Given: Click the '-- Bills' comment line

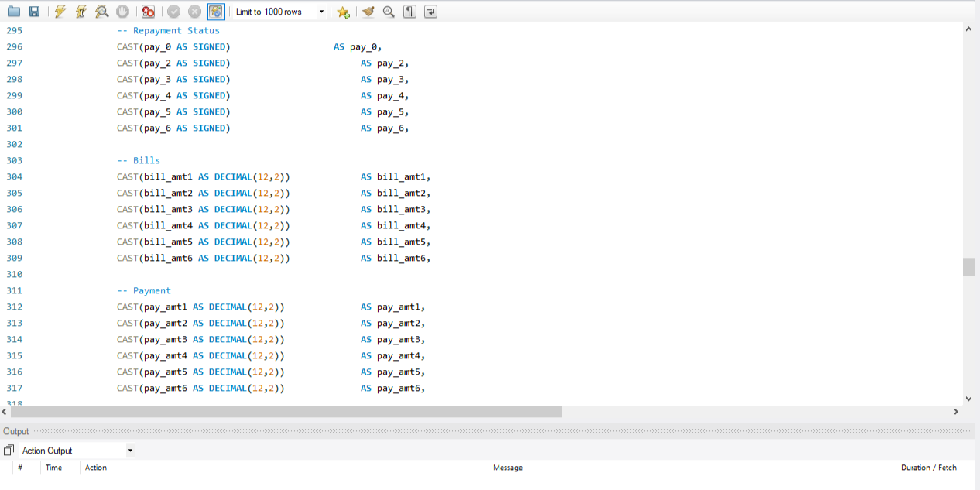Looking at the screenshot, I should point(139,161).
